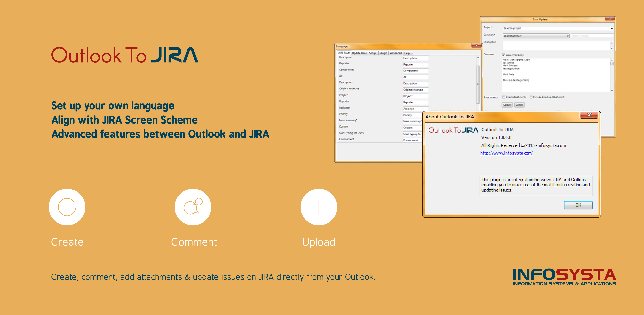Click the Attachments label in Issue Update
Viewport: 644px width, 315px height.
[x=491, y=97]
